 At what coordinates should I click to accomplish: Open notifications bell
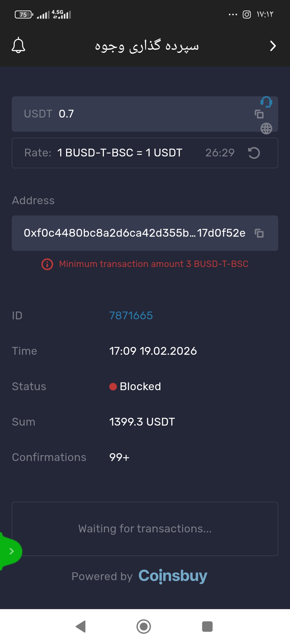[x=18, y=45]
